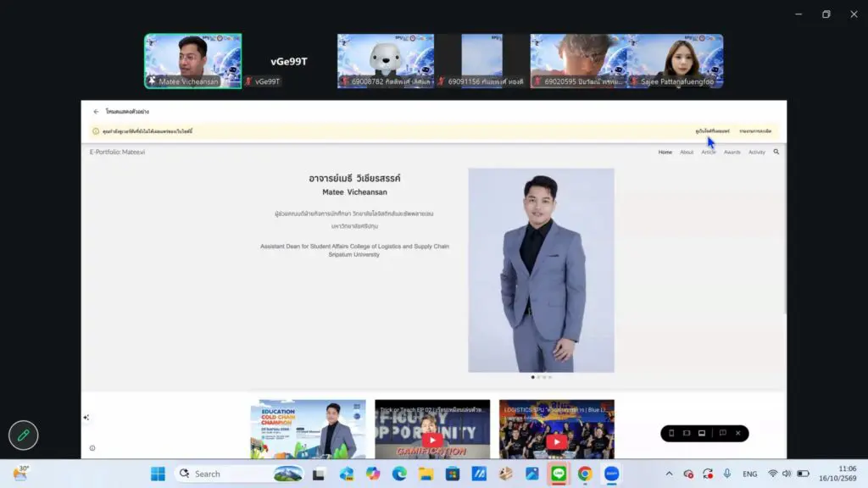Launch Microsoft Edge from the taskbar
This screenshot has width=868, height=488.
[x=399, y=474]
